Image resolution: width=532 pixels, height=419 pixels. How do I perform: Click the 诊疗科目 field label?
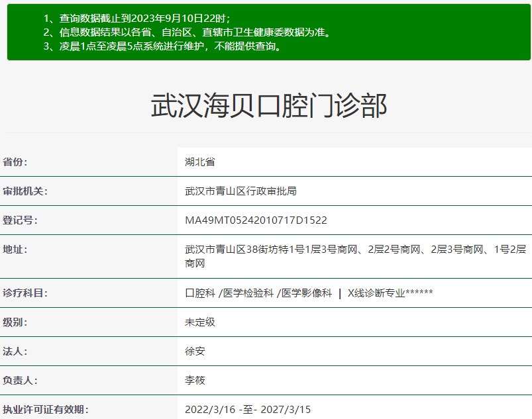pos(25,293)
